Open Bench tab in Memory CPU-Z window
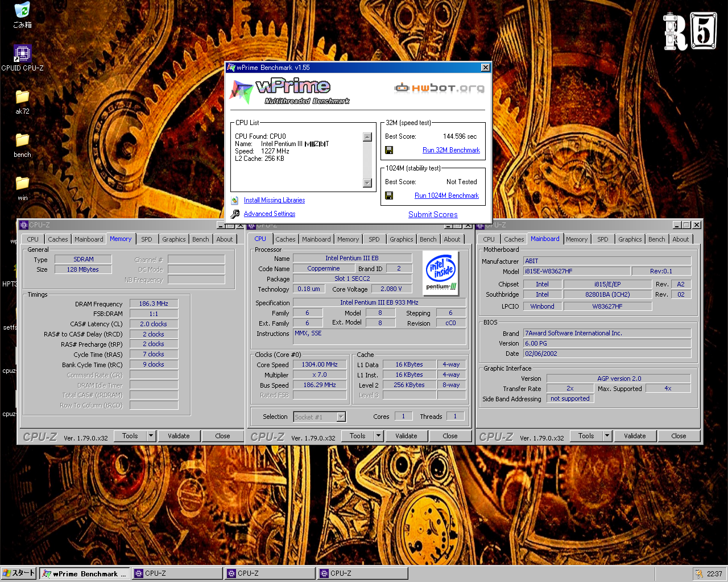 coord(200,239)
